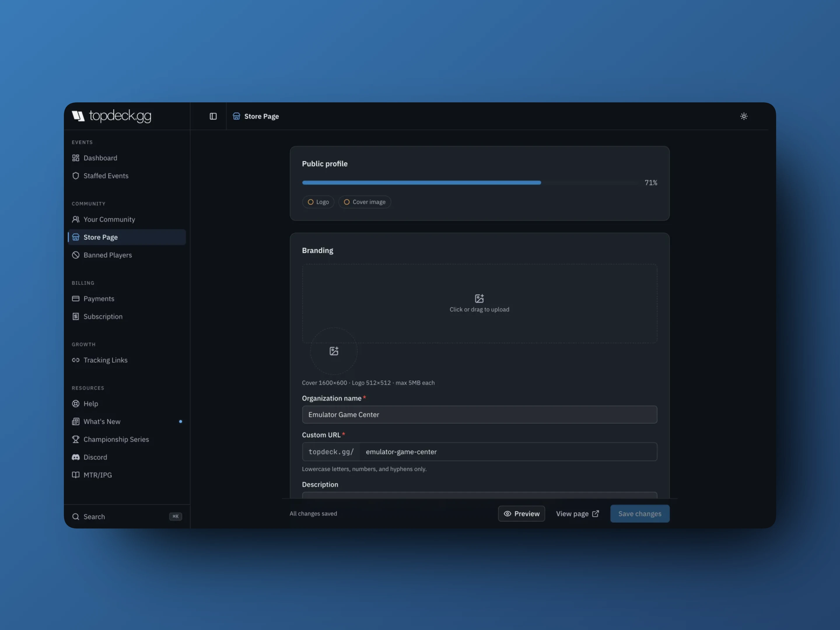Click the cover and logo size hint text
840x630 pixels.
pos(368,383)
